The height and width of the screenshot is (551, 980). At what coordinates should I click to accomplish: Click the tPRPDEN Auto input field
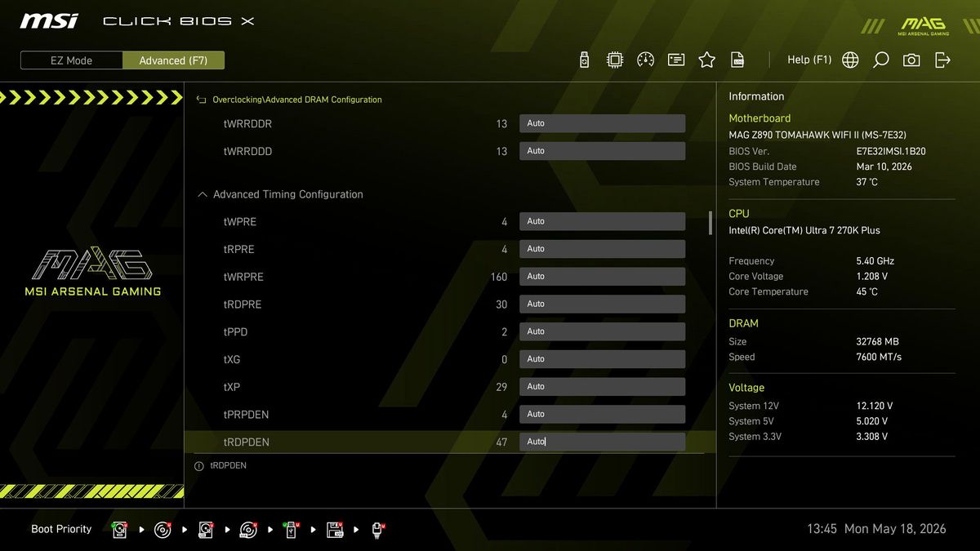tap(602, 415)
